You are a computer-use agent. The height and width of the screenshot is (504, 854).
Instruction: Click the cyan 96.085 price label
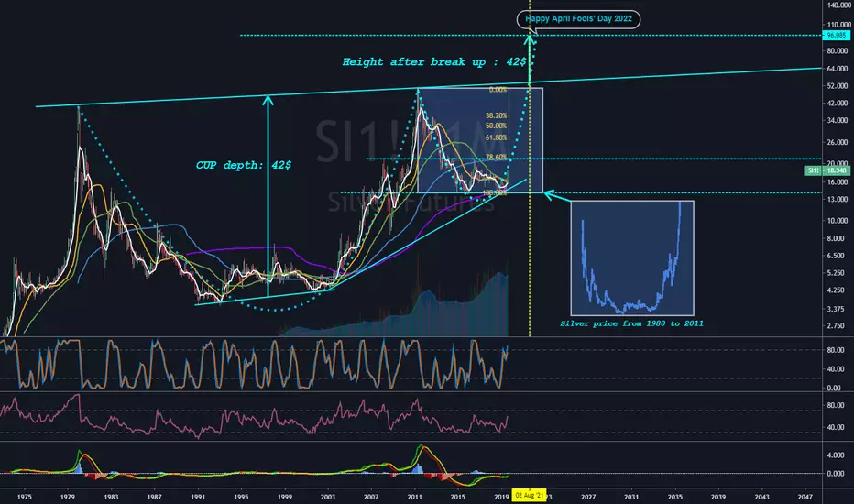coord(836,36)
